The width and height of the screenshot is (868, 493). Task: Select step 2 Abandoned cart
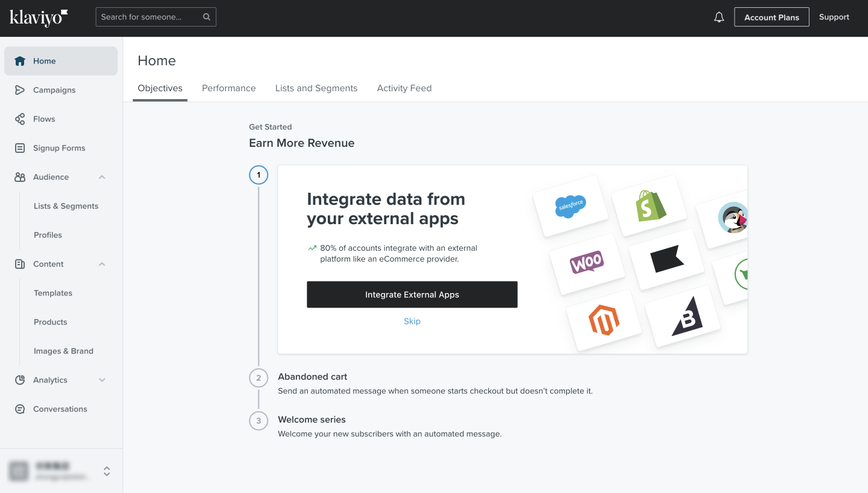[312, 377]
